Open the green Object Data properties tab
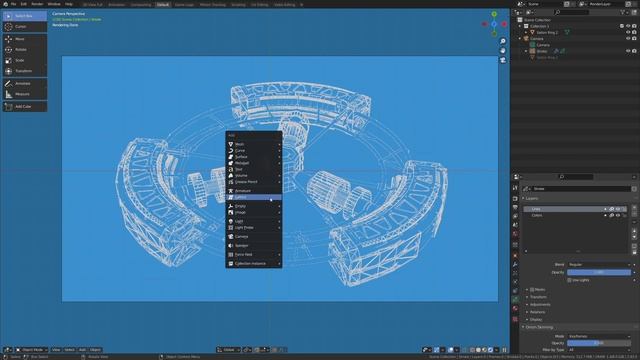This screenshot has width=640, height=360. [515, 299]
